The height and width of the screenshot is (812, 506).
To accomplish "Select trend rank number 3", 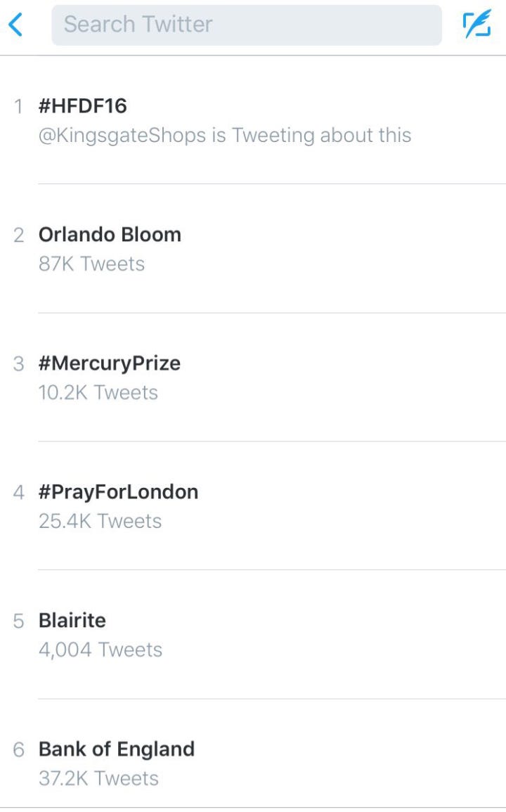I will [19, 364].
